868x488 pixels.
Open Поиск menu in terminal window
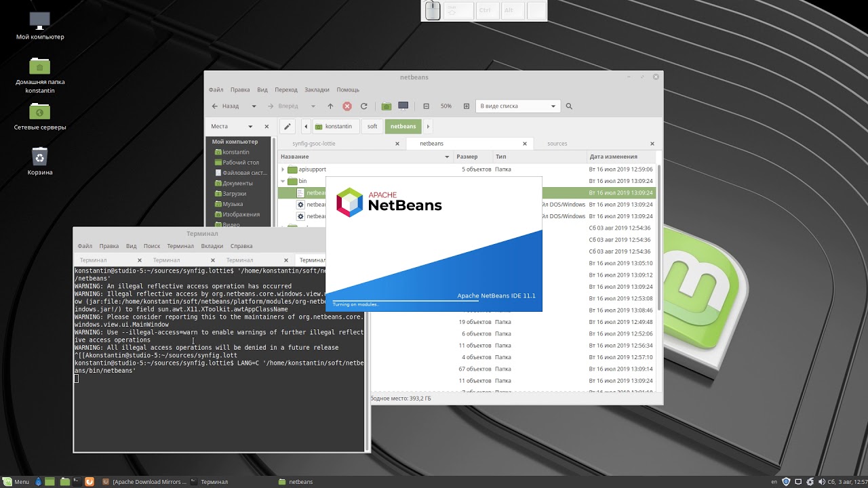click(x=152, y=246)
